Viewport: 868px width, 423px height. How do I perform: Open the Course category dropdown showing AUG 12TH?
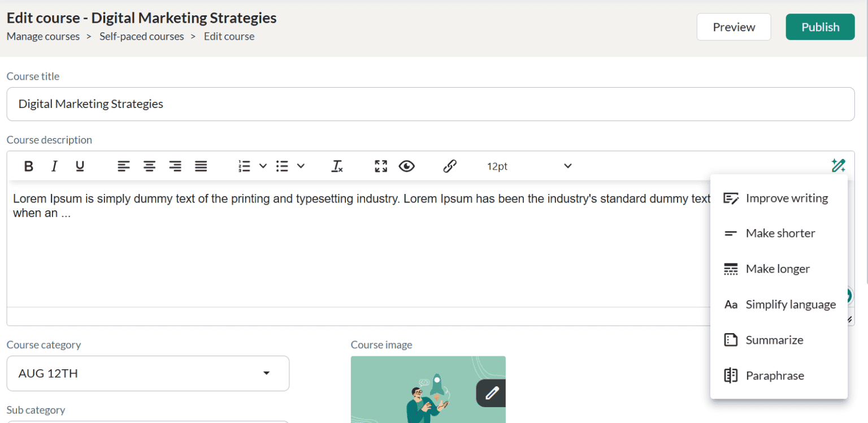[148, 373]
